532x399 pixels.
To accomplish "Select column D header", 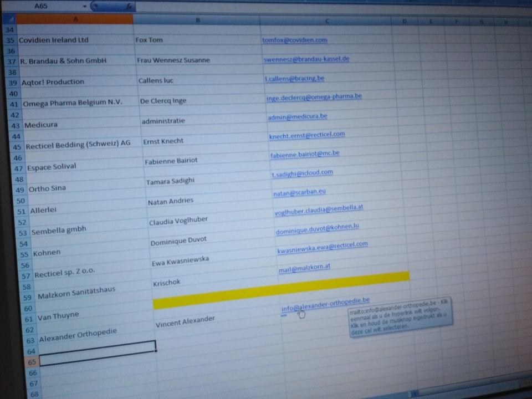I will (405, 22).
